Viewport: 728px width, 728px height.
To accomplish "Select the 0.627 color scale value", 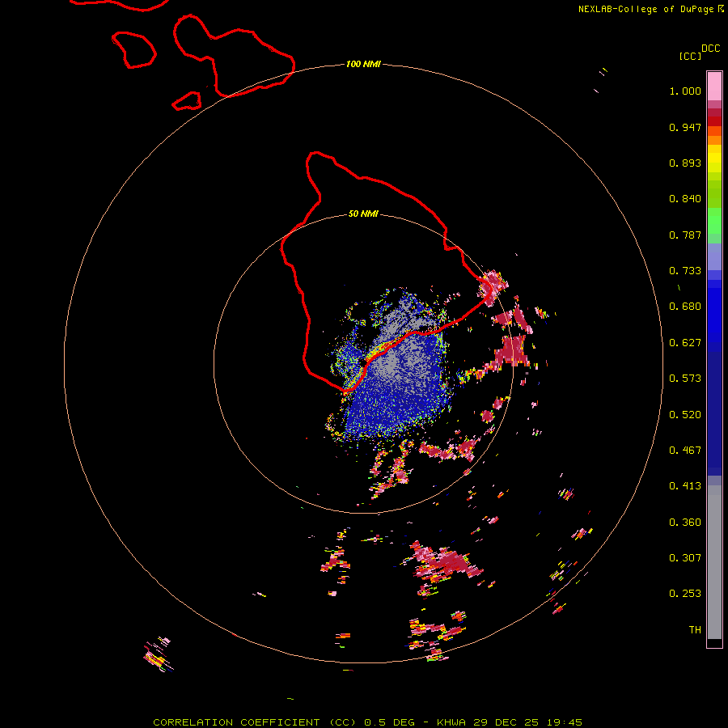I will pyautogui.click(x=685, y=343).
